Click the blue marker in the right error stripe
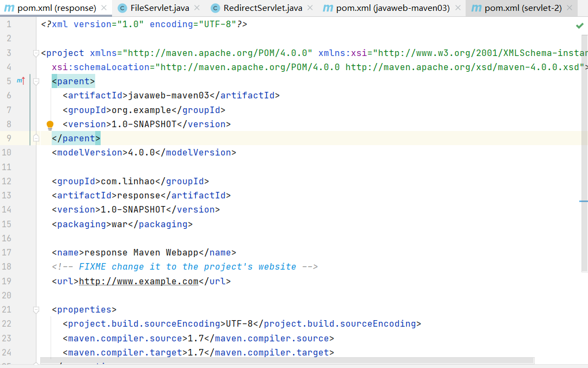The width and height of the screenshot is (588, 368). [x=583, y=201]
